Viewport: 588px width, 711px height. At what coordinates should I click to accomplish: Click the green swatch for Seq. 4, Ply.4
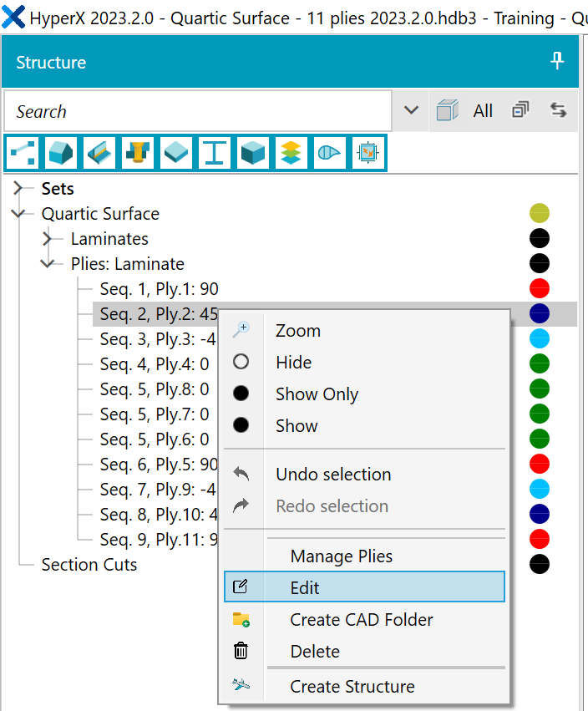coord(539,363)
